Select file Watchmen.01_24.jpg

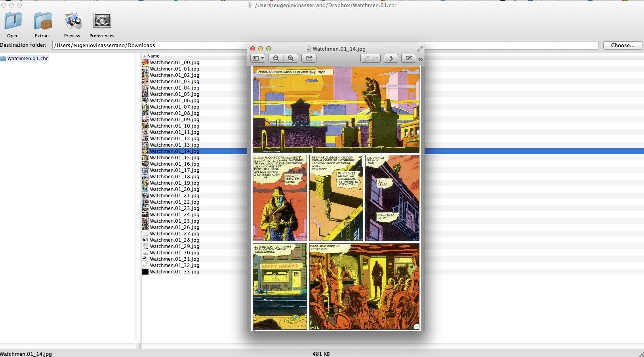[175, 214]
